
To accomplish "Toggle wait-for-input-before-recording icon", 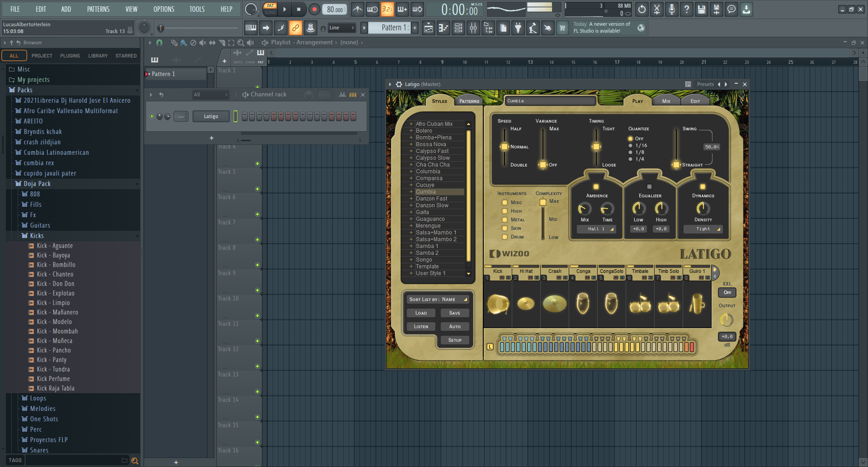I will click(372, 9).
